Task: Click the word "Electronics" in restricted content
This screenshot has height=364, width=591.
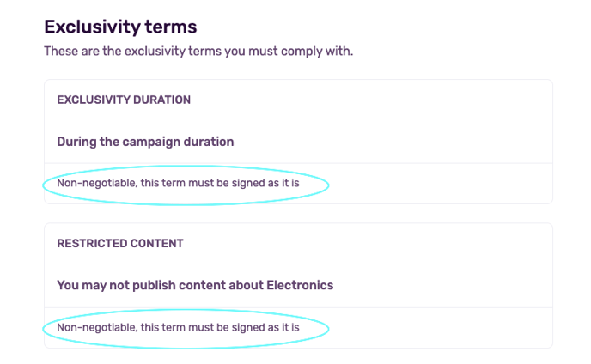Action: (298, 285)
